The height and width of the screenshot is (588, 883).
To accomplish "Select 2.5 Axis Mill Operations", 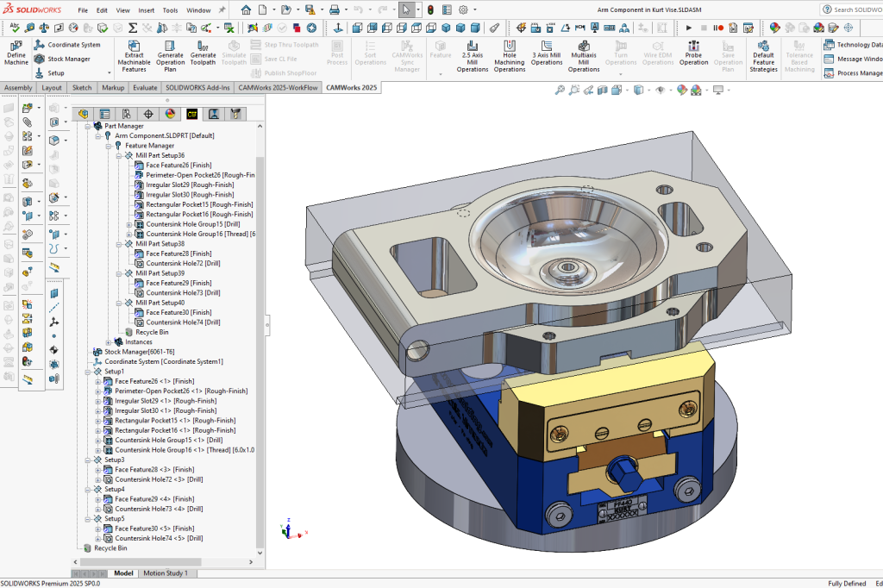I will coord(473,52).
